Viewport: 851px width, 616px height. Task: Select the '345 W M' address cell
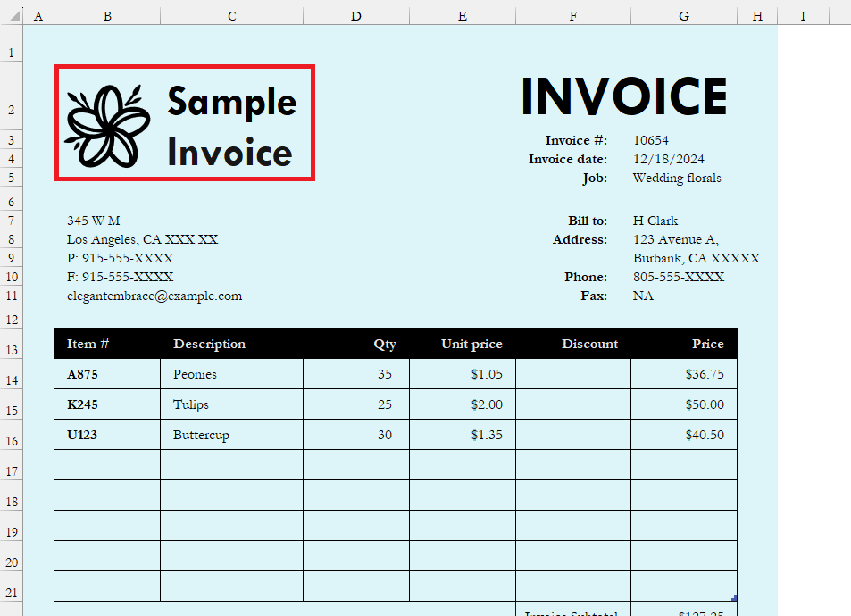(x=94, y=221)
